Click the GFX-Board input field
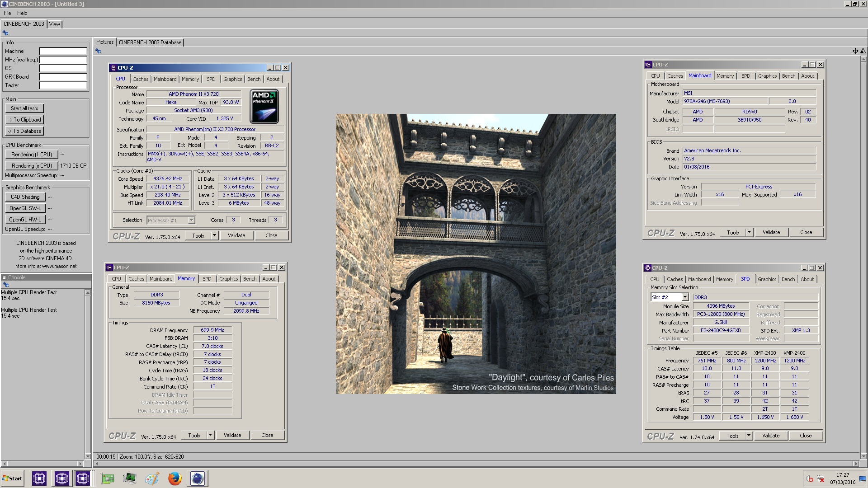The height and width of the screenshot is (488, 868). coord(63,77)
